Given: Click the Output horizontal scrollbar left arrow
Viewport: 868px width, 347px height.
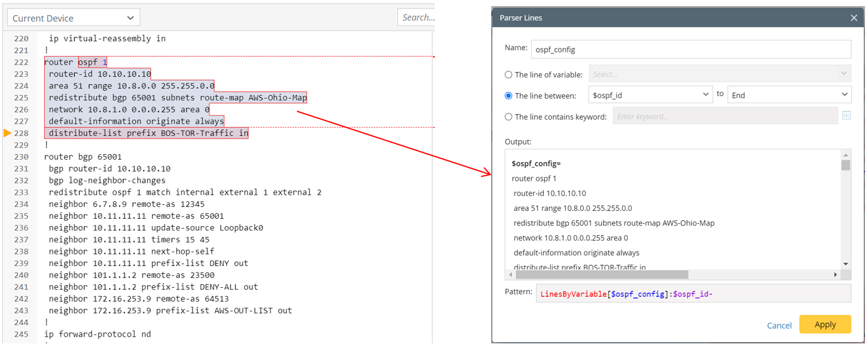Looking at the screenshot, I should [x=511, y=274].
